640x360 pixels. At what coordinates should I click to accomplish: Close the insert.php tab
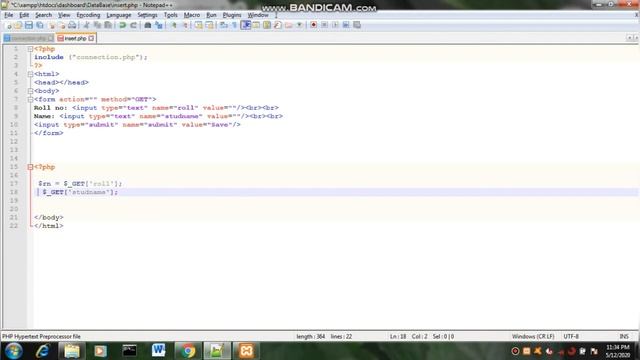pyautogui.click(x=91, y=38)
